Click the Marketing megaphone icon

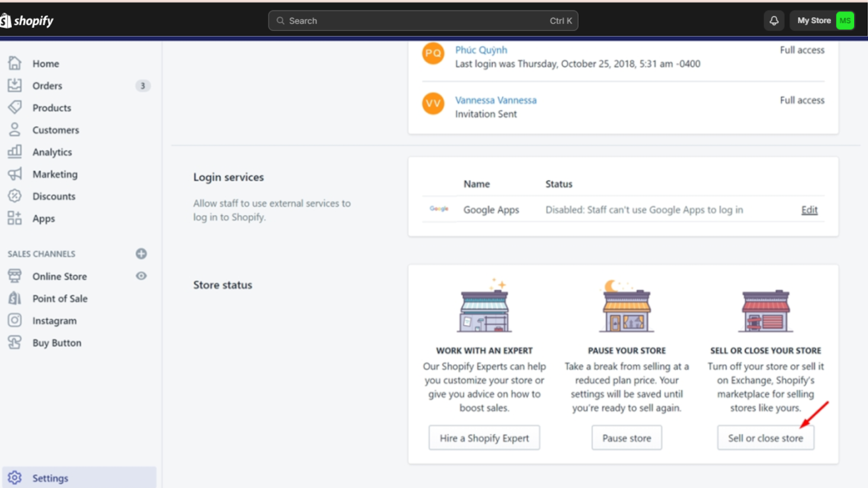coord(15,174)
